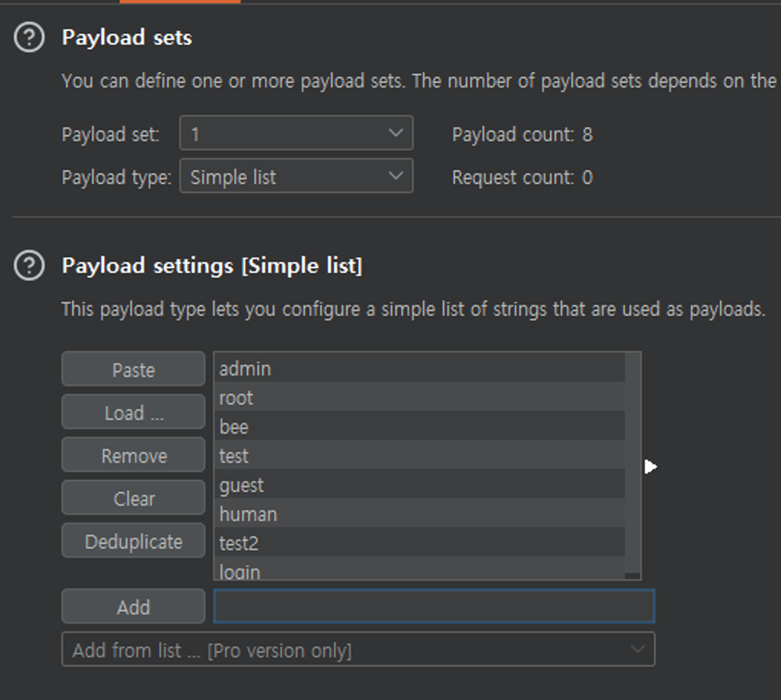Focus the new payload item input field

tap(434, 606)
